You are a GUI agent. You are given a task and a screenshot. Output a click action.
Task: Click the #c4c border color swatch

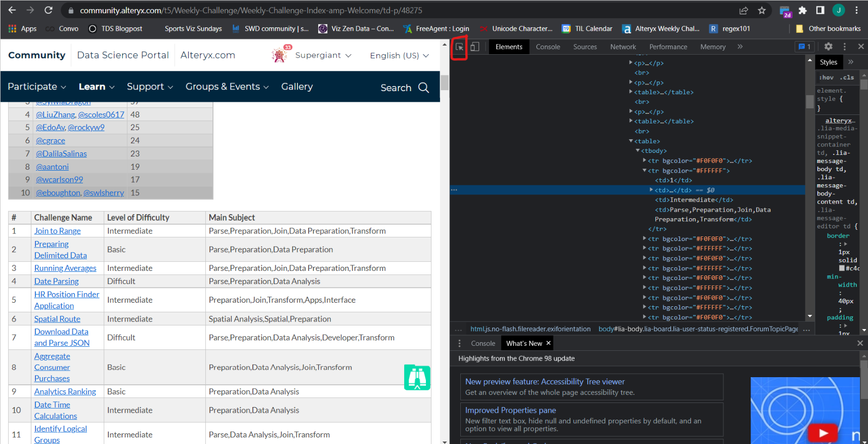point(842,268)
